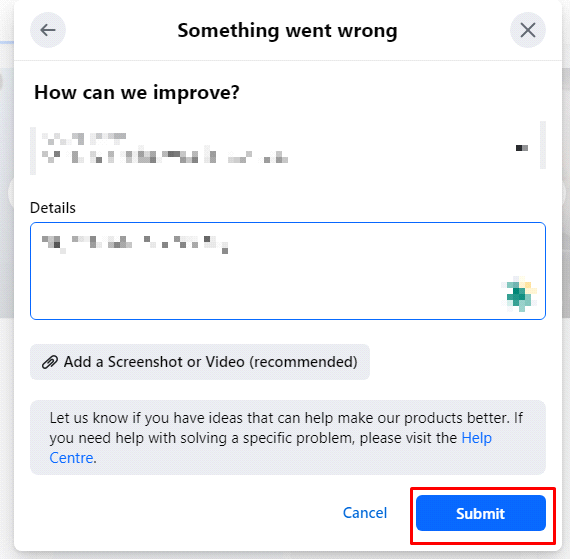
Task: Cancel the feedback form
Action: (x=365, y=513)
